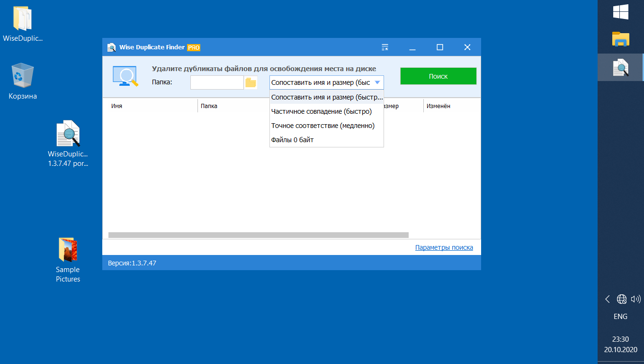Close the Wise Duplicate Finder window
The width and height of the screenshot is (644, 364).
pos(467,47)
